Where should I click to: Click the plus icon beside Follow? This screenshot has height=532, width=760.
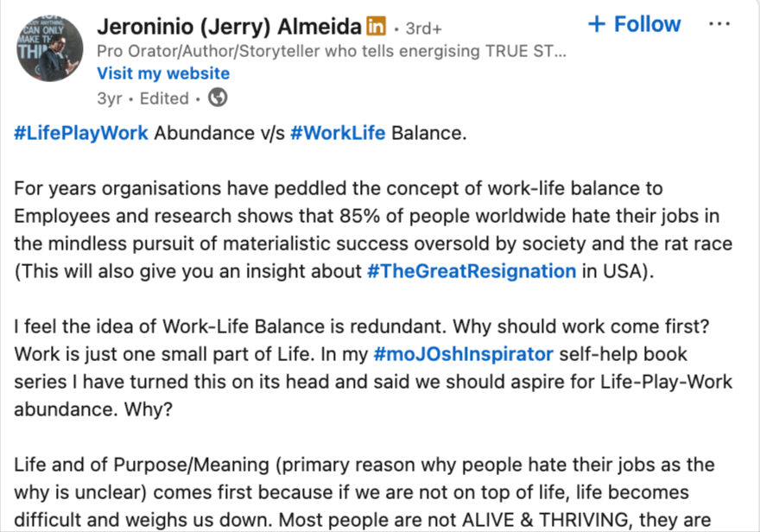click(597, 23)
